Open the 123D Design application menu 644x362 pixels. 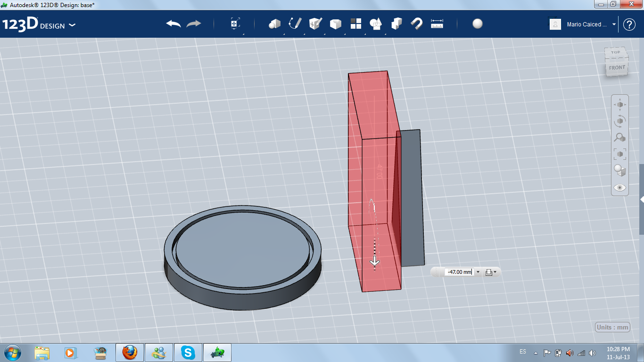39,25
